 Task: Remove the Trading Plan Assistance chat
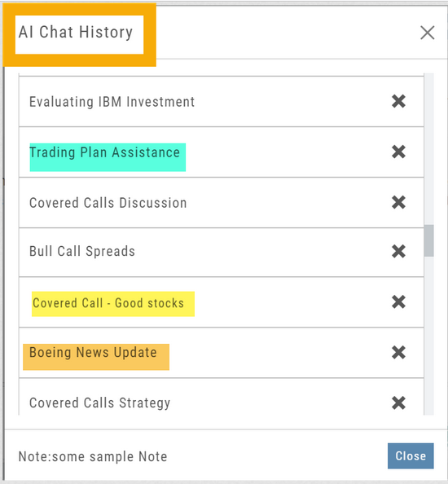(x=398, y=152)
